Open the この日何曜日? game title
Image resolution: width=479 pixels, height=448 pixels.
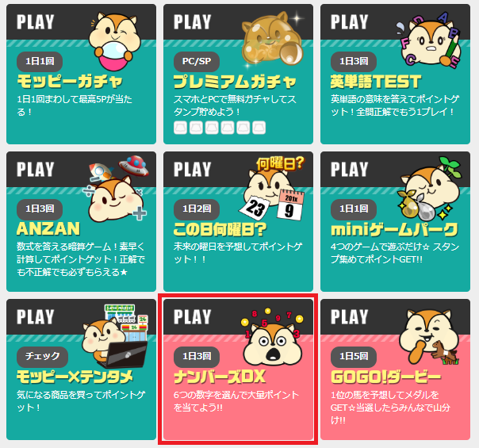[x=220, y=229]
